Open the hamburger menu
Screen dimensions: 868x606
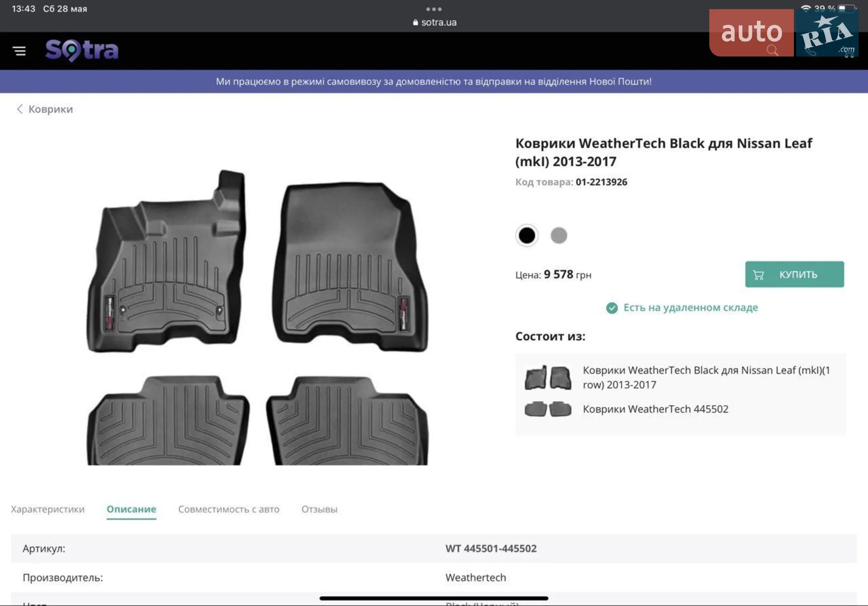(x=19, y=51)
